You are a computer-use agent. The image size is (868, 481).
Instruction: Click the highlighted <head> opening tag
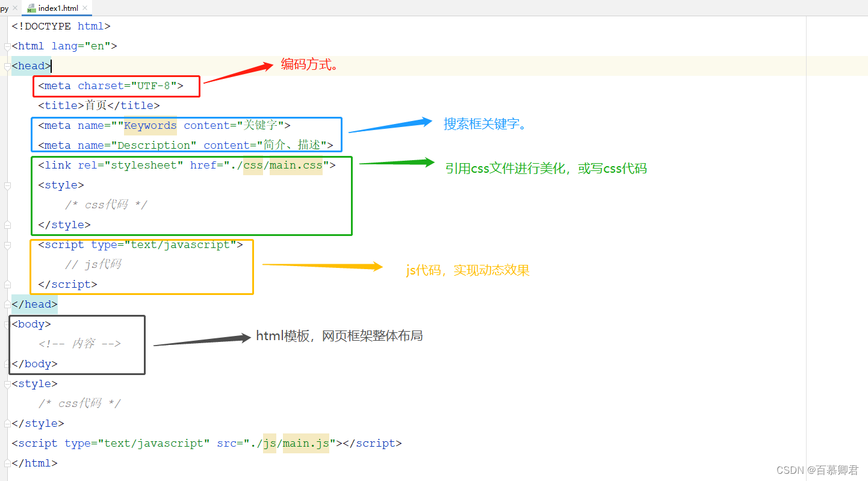[31, 66]
